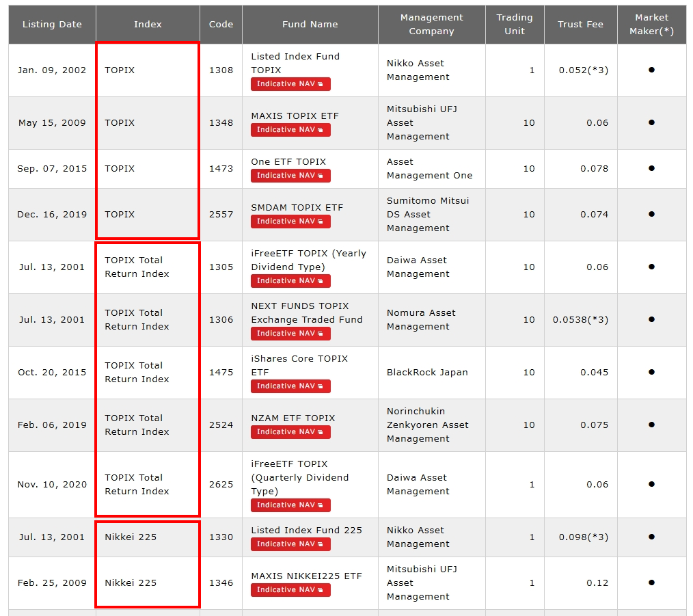Click listing date Feb. 06, 2019
The image size is (693, 616).
[x=52, y=425]
